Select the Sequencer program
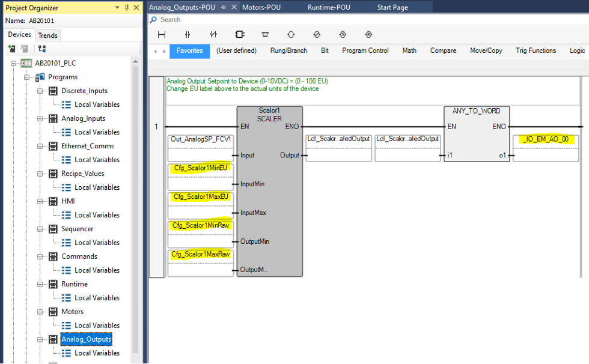The width and height of the screenshot is (589, 364). (77, 229)
